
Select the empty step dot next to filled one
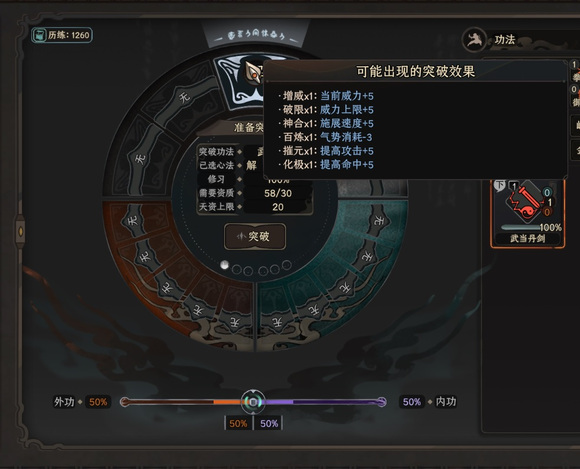(236, 270)
